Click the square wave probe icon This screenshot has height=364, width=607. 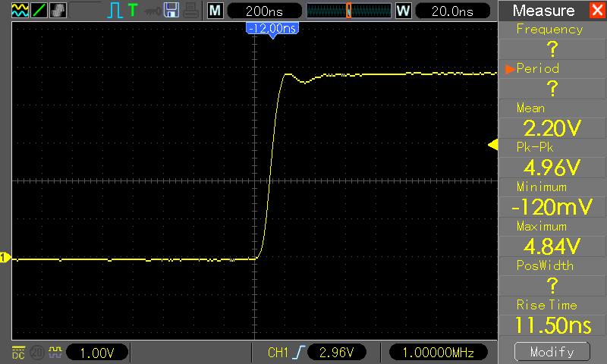(55, 352)
